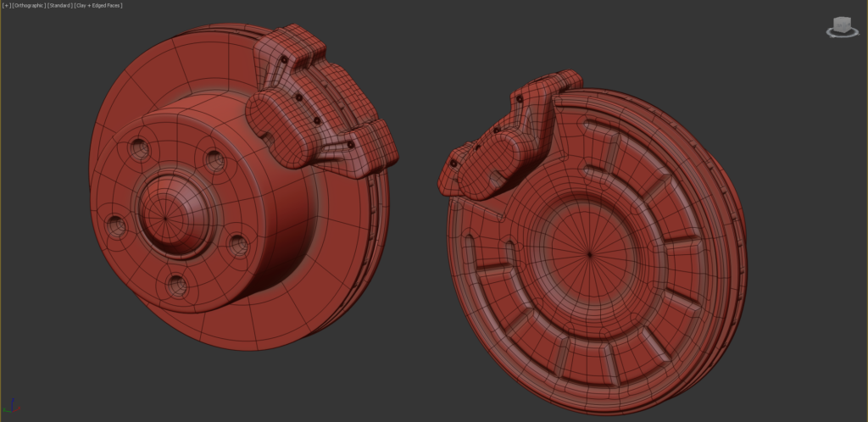The image size is (868, 422).
Task: Open the Clay + Edged Faces shading menu
Action: tap(98, 6)
